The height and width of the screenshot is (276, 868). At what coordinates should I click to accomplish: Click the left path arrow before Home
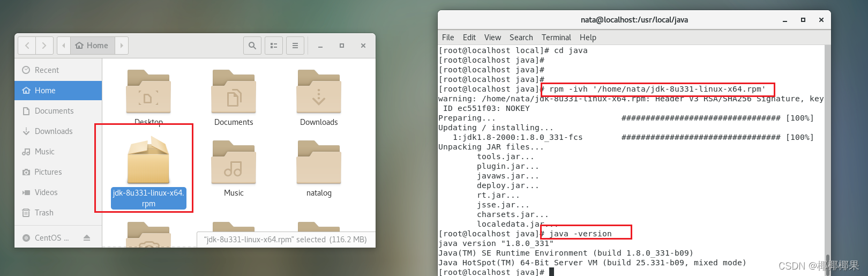click(x=64, y=46)
